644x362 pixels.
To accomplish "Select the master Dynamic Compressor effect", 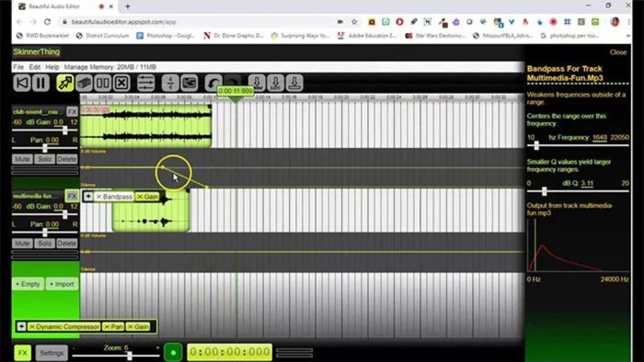I will [x=68, y=327].
